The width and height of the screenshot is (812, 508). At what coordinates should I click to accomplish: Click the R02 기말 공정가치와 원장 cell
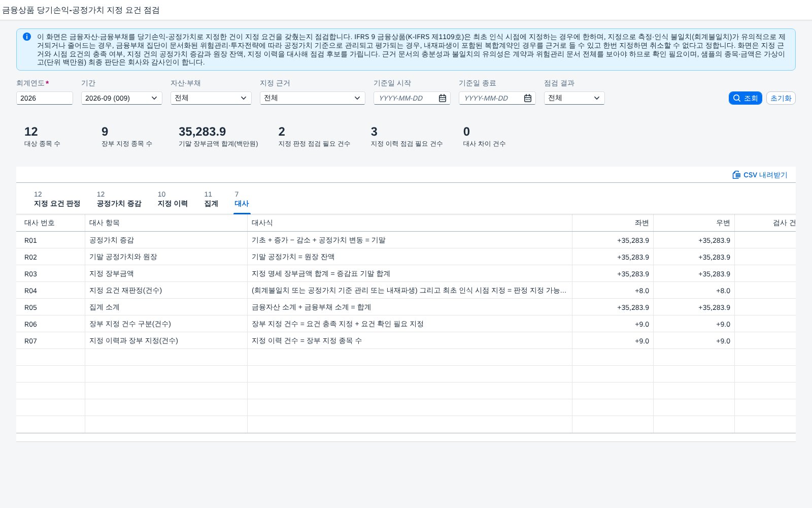(166, 257)
